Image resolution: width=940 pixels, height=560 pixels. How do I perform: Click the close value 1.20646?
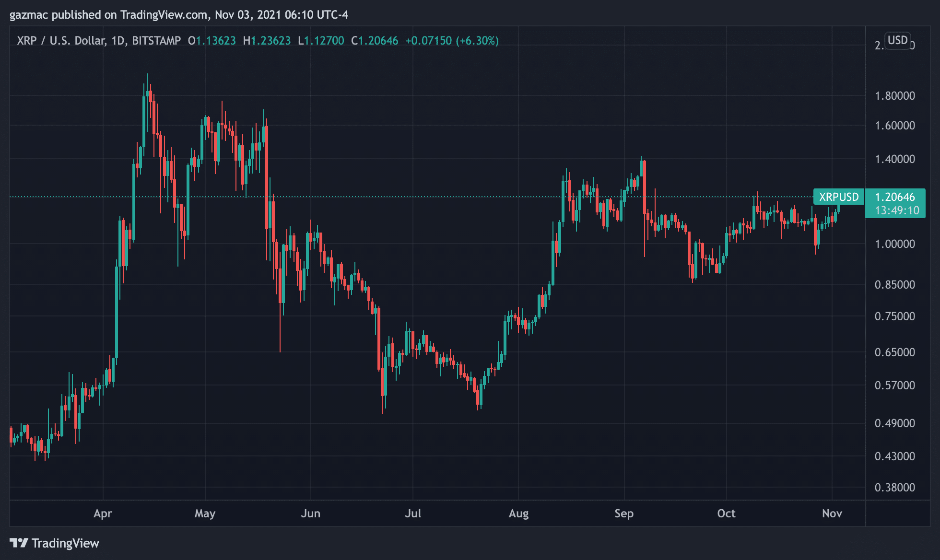click(x=378, y=41)
